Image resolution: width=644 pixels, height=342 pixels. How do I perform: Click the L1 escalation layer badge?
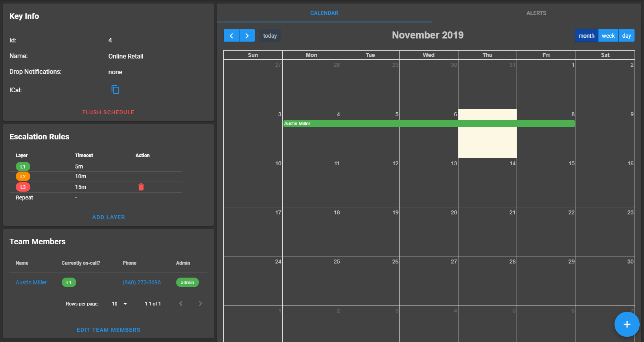point(23,166)
